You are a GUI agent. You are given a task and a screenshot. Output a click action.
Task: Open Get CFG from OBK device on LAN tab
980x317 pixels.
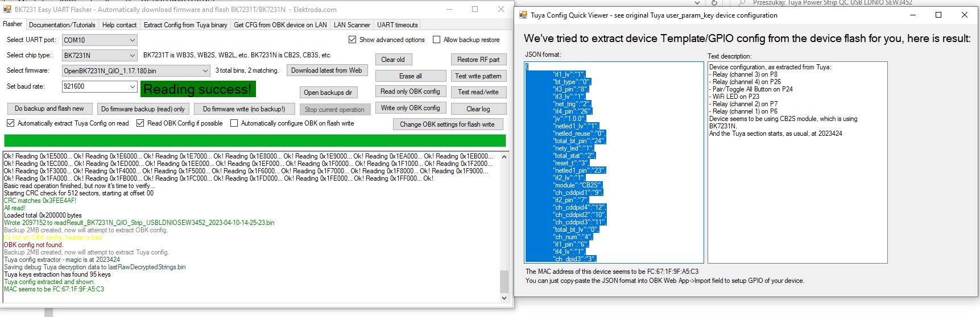pos(280,25)
